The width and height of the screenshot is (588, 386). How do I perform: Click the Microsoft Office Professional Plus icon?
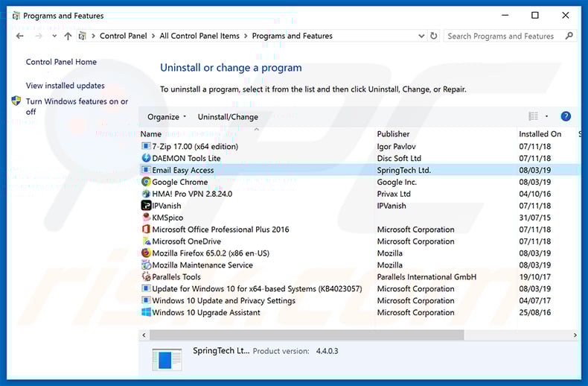tap(146, 229)
